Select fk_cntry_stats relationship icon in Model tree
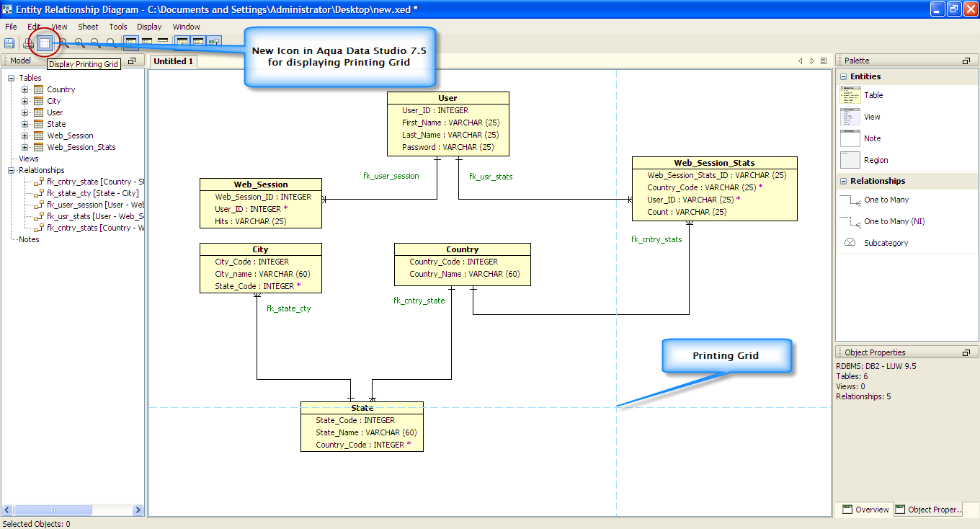The height and width of the screenshot is (529, 980). click(40, 228)
